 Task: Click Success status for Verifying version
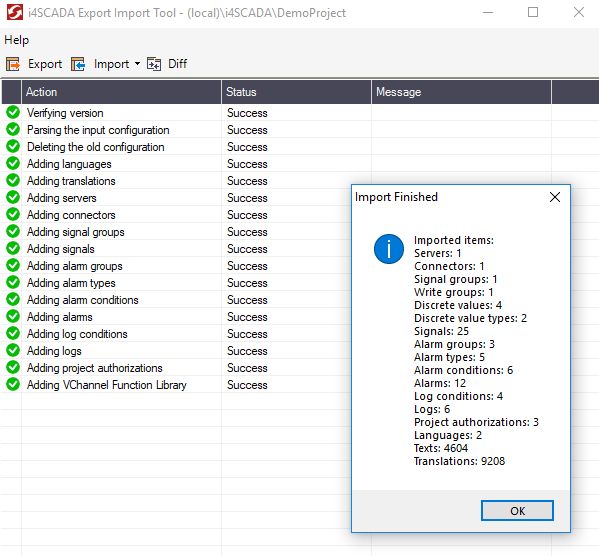247,113
